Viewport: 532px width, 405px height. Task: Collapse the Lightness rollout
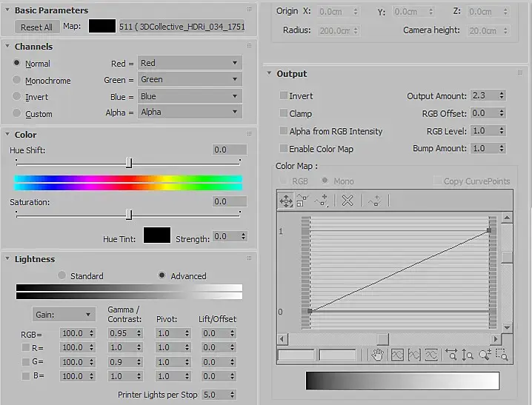7,258
